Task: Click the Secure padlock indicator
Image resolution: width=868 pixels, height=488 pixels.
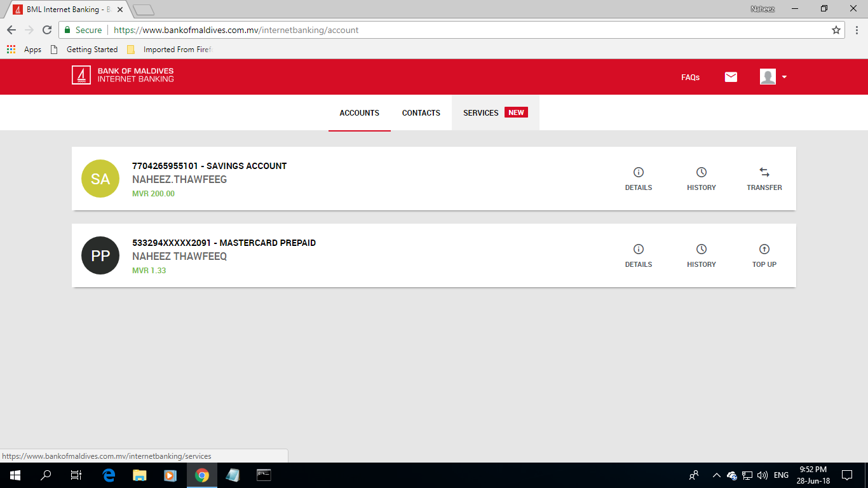Action: point(83,30)
